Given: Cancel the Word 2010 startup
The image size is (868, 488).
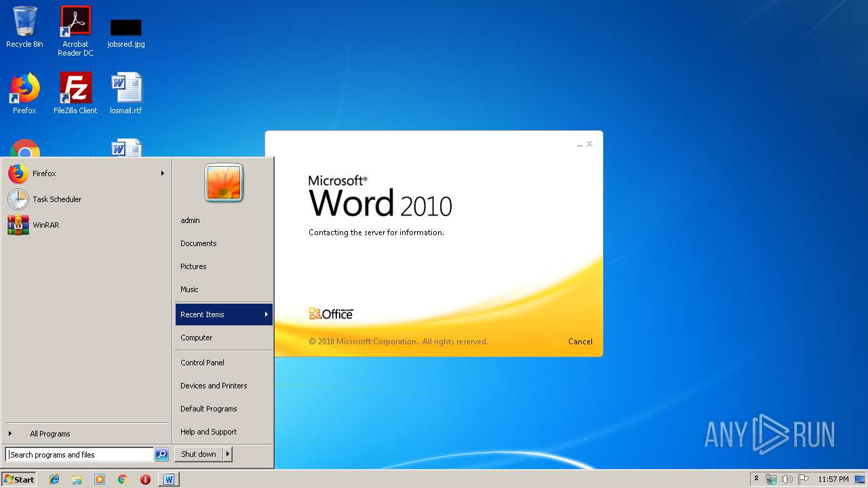Looking at the screenshot, I should [x=580, y=342].
